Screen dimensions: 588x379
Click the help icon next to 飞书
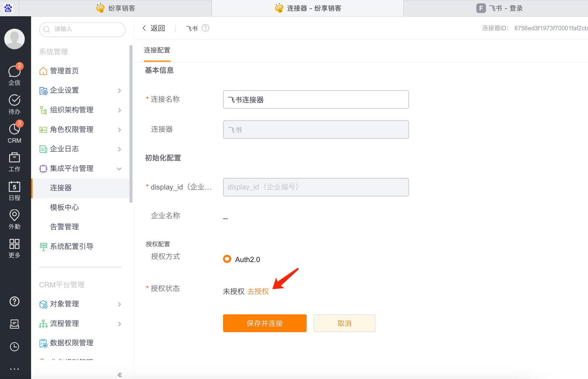205,28
